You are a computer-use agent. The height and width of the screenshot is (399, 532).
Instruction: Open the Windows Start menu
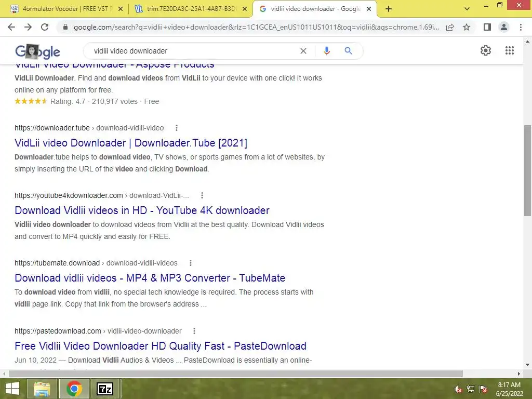point(12,389)
